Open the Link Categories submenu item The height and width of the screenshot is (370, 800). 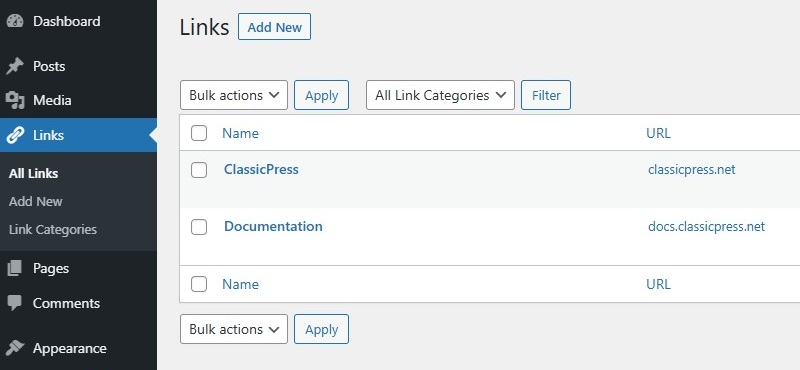[x=53, y=230]
